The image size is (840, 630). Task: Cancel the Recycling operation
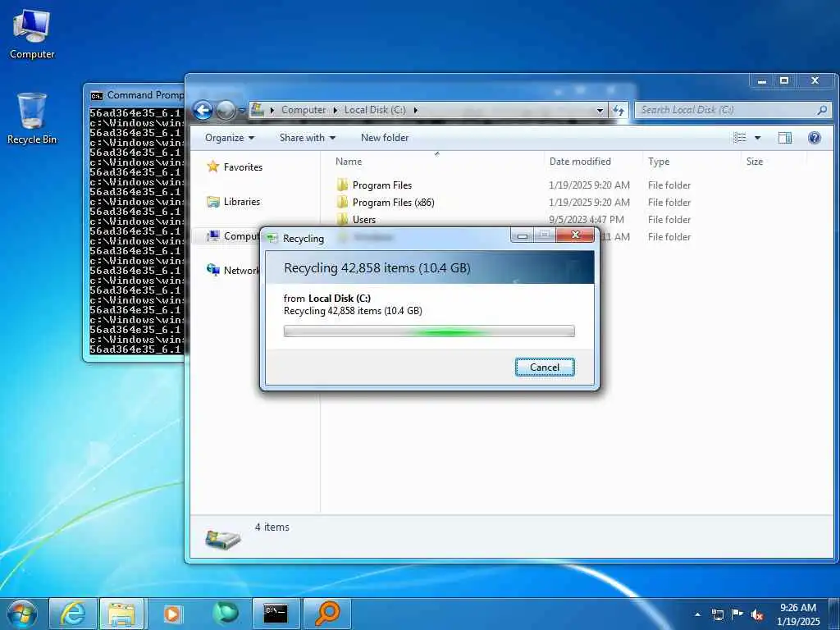click(x=545, y=367)
